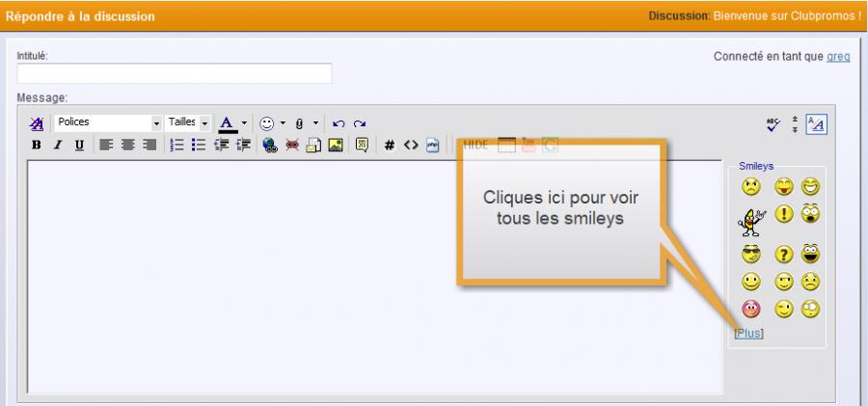
Task: Apply italic formatting
Action: 57,146
